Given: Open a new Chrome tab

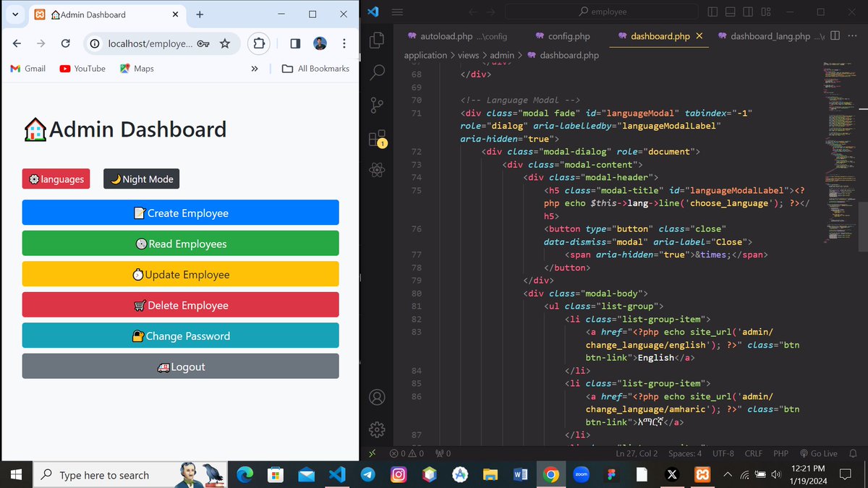Looking at the screenshot, I should [200, 14].
